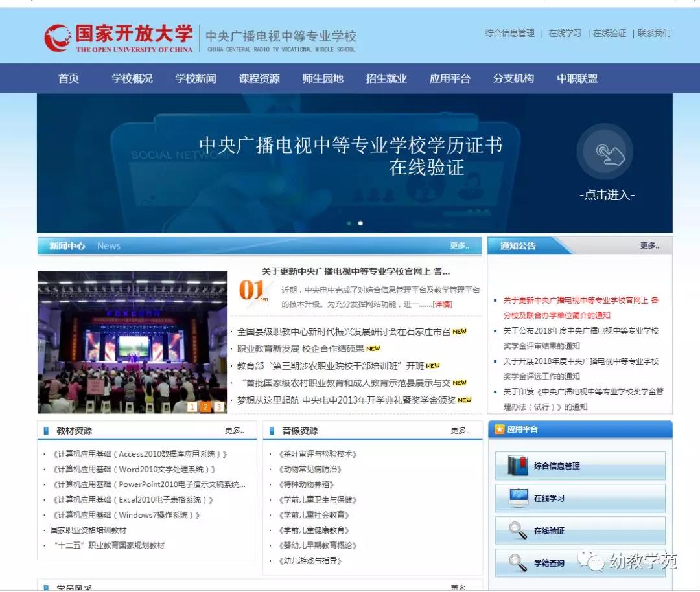Viewport: 700px width, 592px height.
Task: Open the 师生园地 navigation item
Action: click(x=323, y=78)
